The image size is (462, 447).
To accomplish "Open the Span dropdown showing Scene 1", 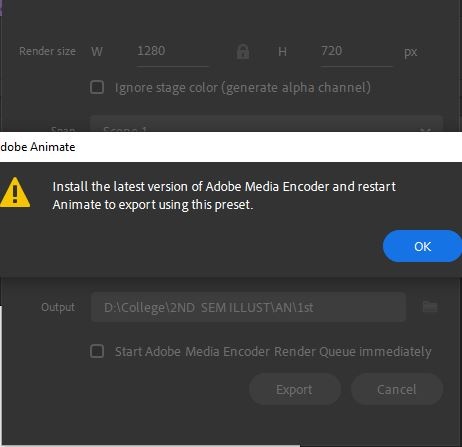I will point(266,124).
